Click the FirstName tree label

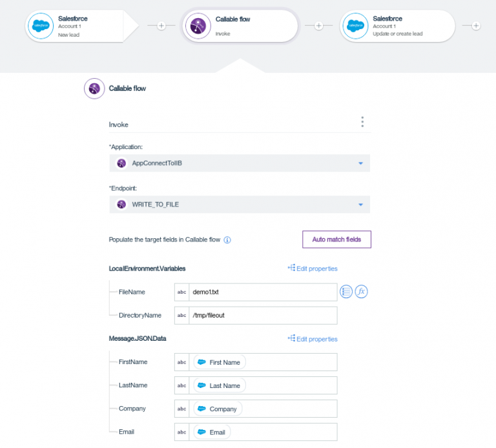coord(133,362)
